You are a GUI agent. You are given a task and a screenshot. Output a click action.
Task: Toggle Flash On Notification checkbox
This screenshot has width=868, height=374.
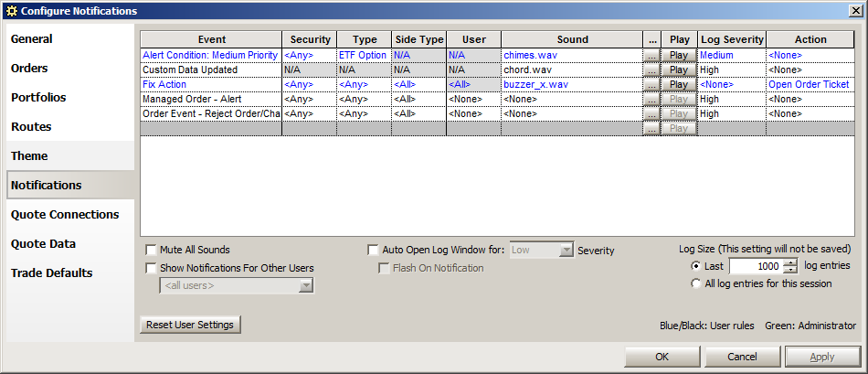coord(383,268)
